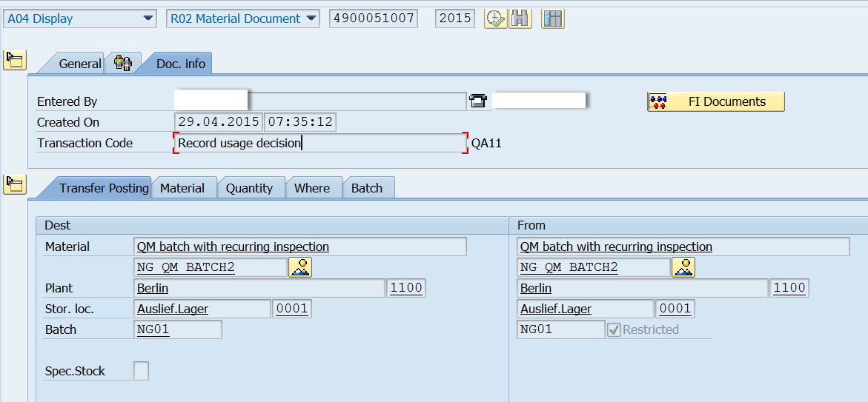Click the Stor. loc. label
868x402 pixels.
[x=69, y=309]
